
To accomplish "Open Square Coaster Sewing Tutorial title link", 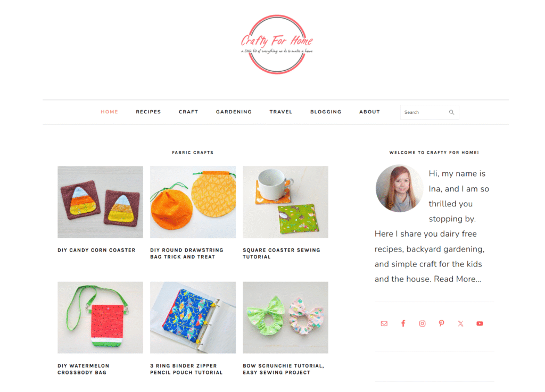I will (281, 254).
